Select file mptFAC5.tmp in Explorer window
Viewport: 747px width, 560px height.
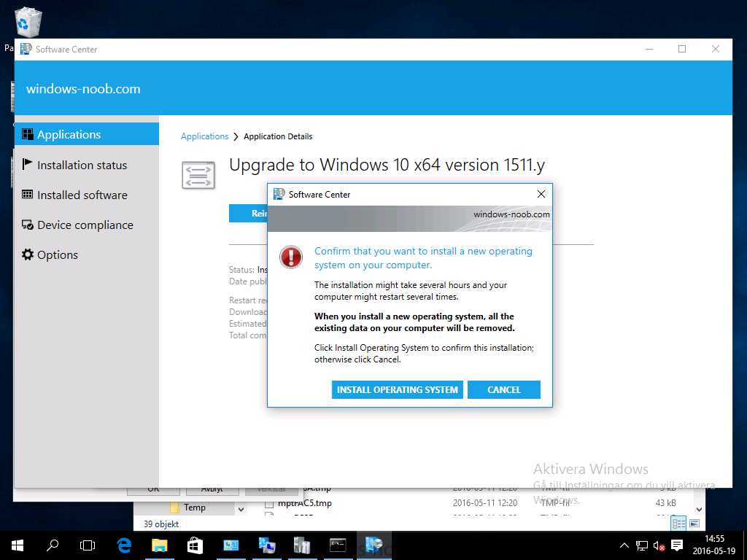[305, 503]
